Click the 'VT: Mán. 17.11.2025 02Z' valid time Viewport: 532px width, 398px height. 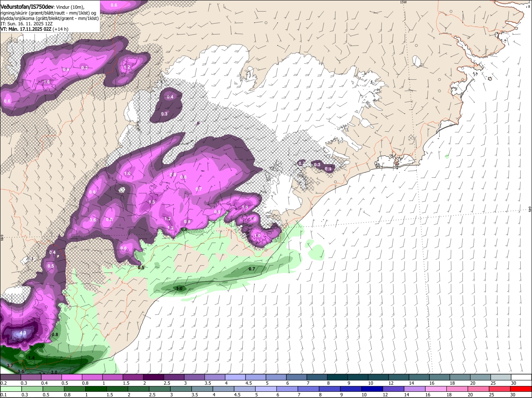coord(26,29)
